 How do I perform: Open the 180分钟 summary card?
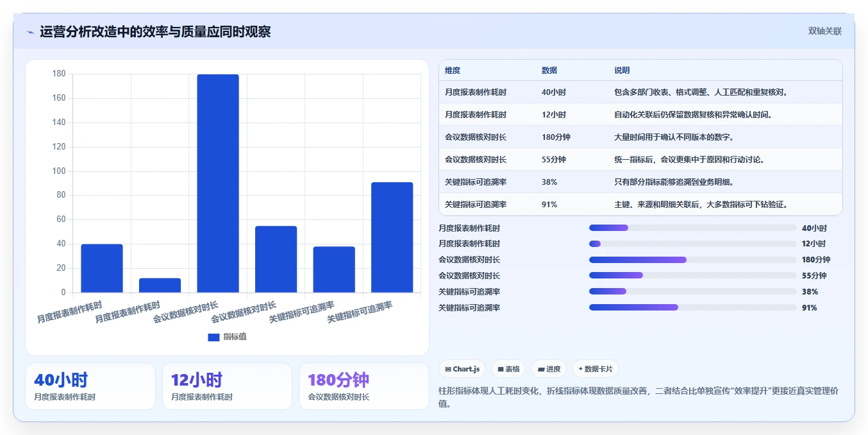pos(364,386)
